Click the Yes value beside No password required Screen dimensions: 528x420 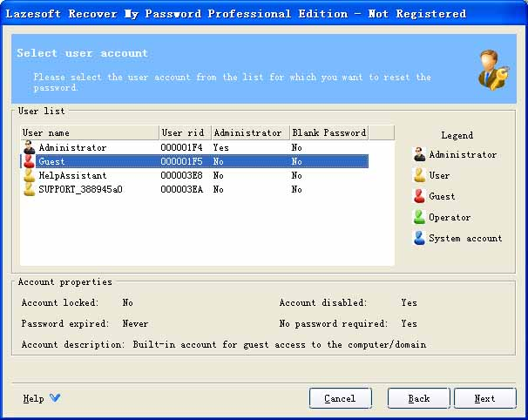click(409, 323)
